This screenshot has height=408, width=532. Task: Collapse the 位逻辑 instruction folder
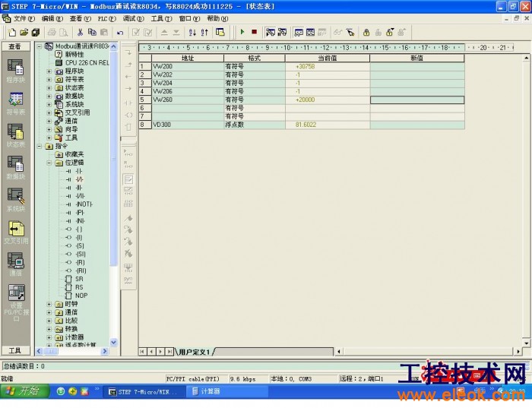click(49, 163)
